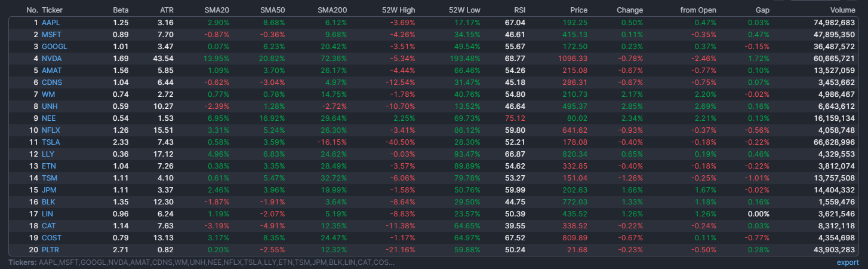Click the export link below the table
This screenshot has width=868, height=269.
point(848,262)
